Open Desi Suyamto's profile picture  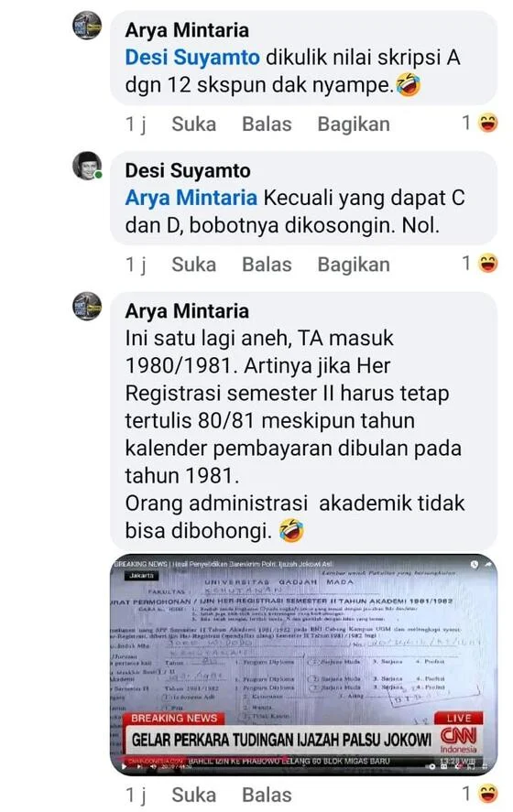coord(87,166)
